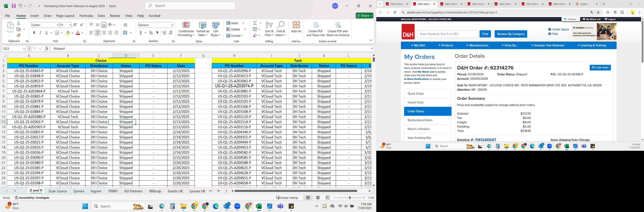The height and width of the screenshot is (212, 644).
Task: Click the Insert Function fx icon
Action: [47, 48]
